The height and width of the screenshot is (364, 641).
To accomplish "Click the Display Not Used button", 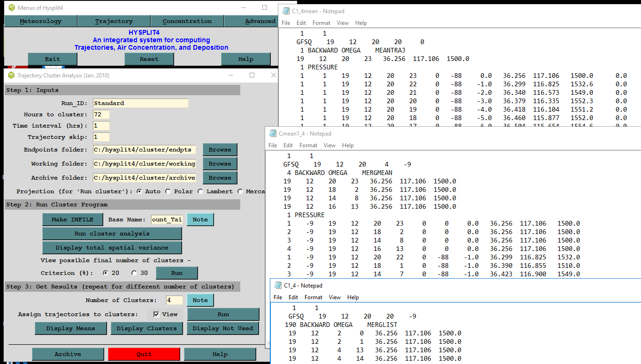I will [223, 328].
